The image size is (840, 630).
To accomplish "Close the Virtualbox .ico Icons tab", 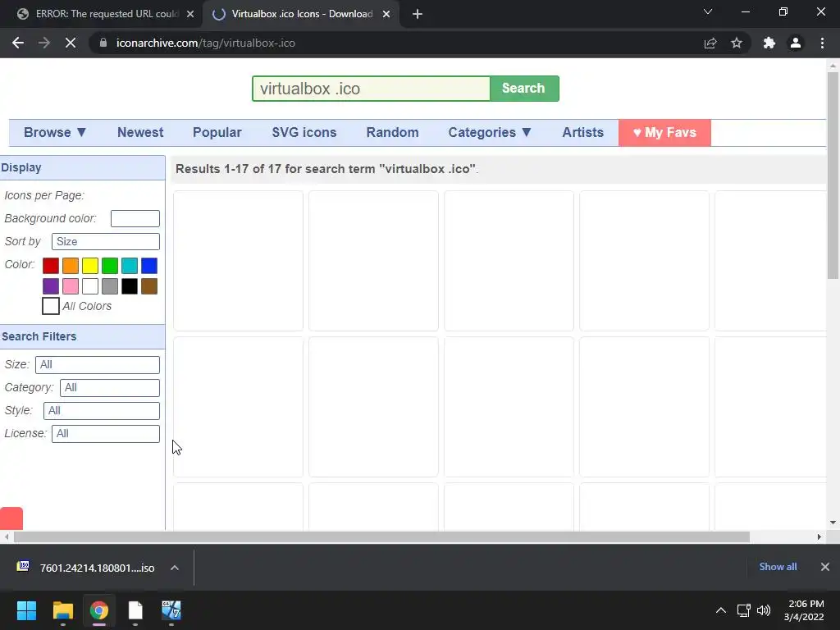I will pyautogui.click(x=386, y=14).
